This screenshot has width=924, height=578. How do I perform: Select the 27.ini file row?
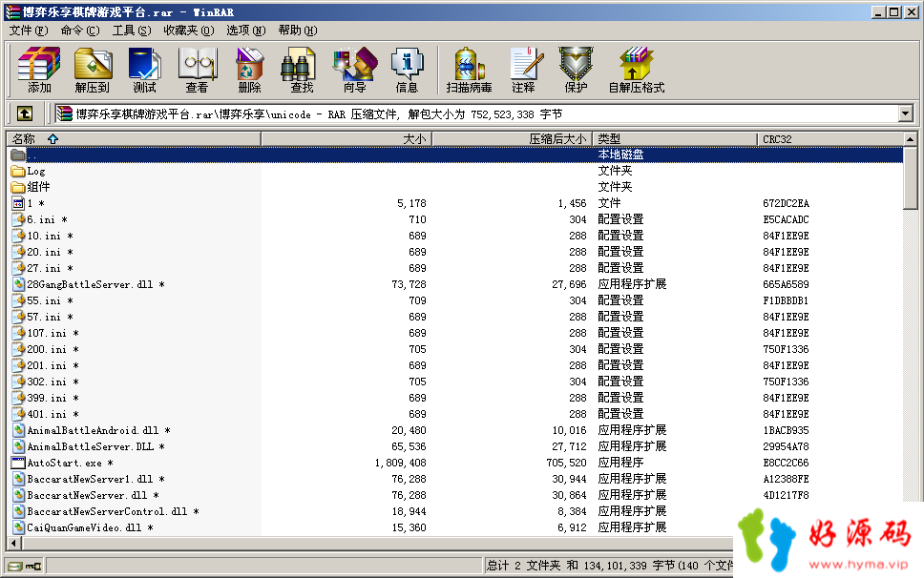(x=455, y=268)
